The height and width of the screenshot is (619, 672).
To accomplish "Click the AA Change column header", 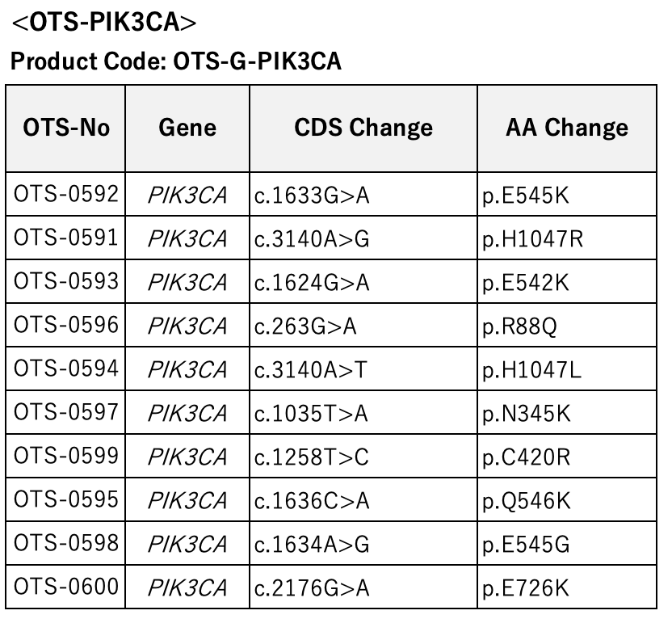I will coord(567,128).
